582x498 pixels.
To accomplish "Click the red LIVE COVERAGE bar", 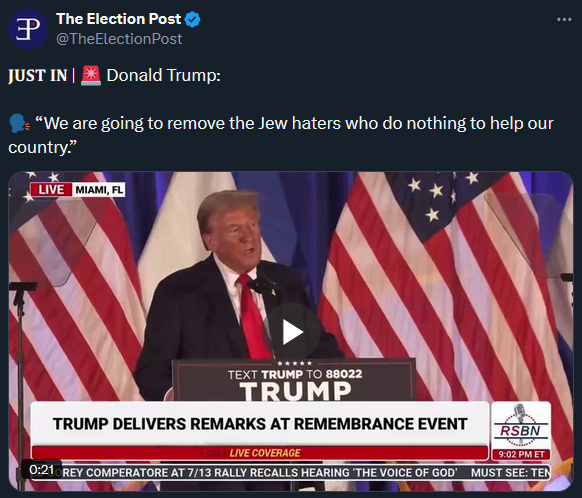I will pyautogui.click(x=260, y=453).
